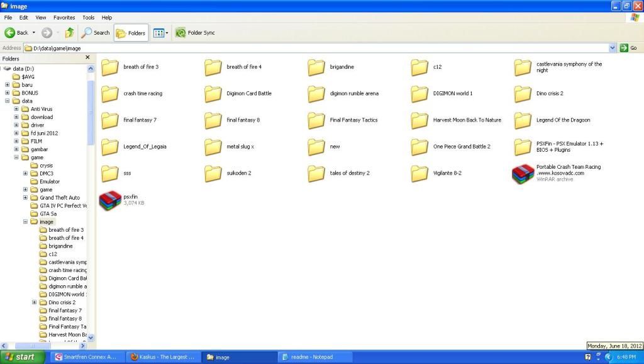Open the Help menu
The image size is (644, 364).
(107, 17)
